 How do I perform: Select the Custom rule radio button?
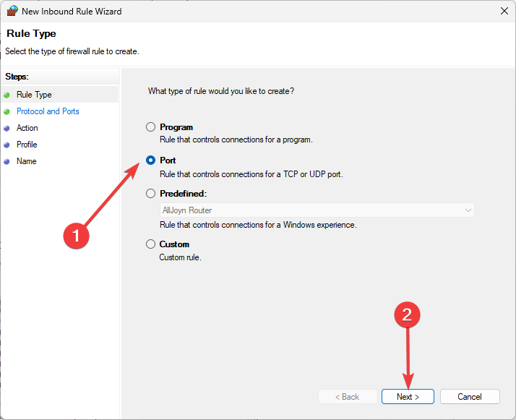151,244
